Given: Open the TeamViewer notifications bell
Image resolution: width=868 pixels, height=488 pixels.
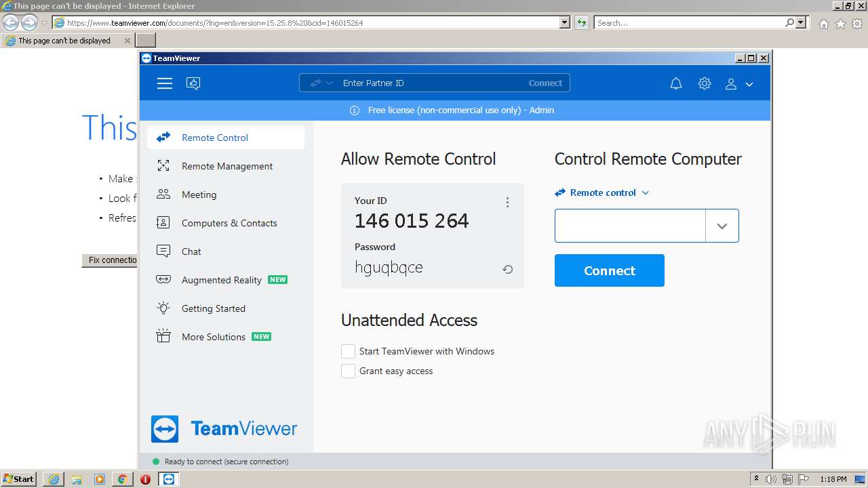Looking at the screenshot, I should 676,83.
